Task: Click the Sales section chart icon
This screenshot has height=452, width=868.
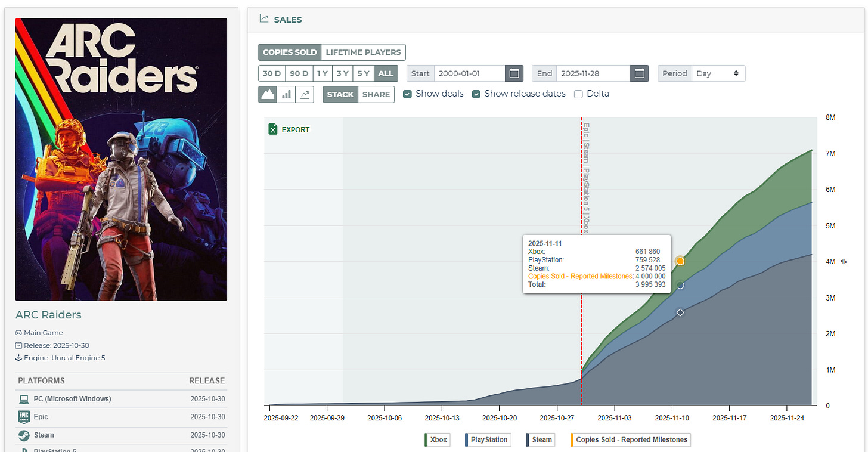Action: 263,19
